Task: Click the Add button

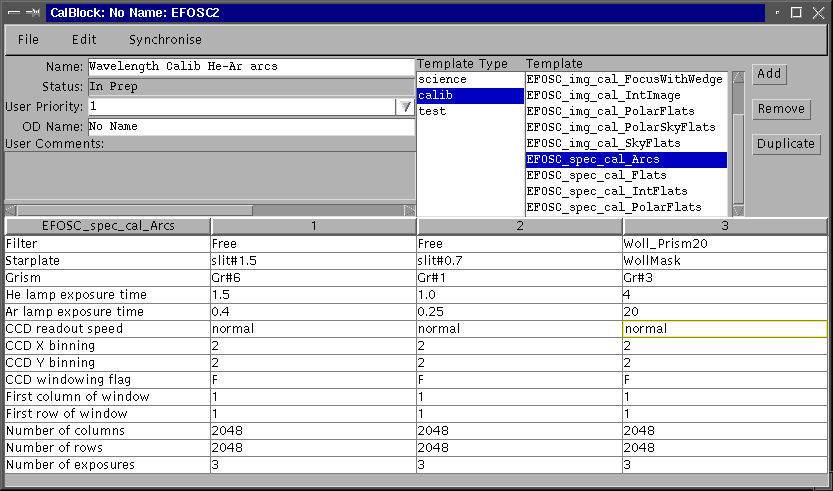Action: click(x=769, y=74)
